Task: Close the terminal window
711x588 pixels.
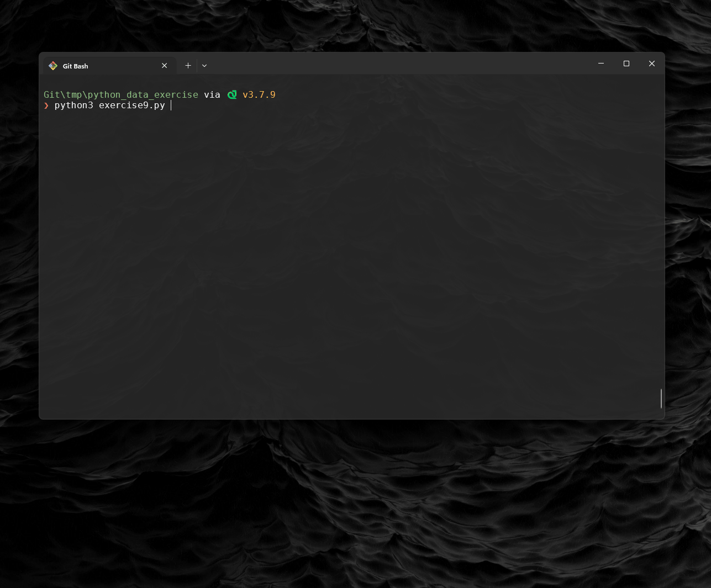Action: (652, 63)
